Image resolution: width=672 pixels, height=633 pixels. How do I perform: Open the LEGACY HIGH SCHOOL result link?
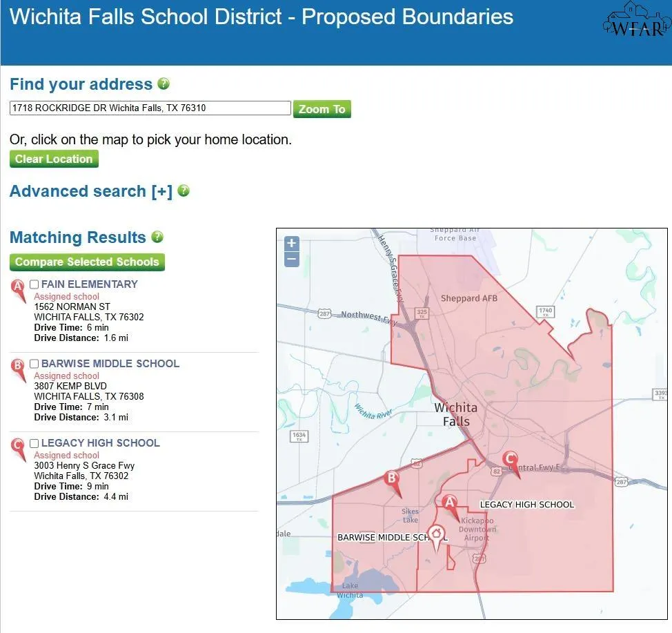coord(101,443)
